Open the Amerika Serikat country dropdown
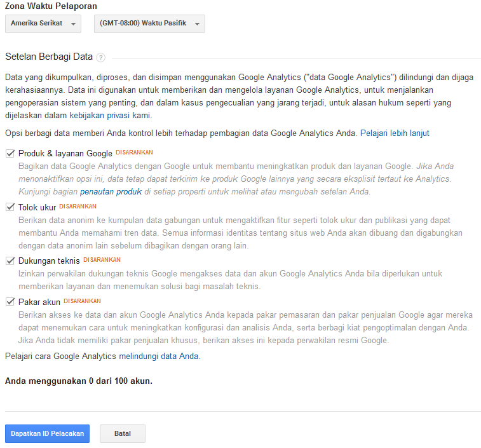481x448 pixels. 43,24
